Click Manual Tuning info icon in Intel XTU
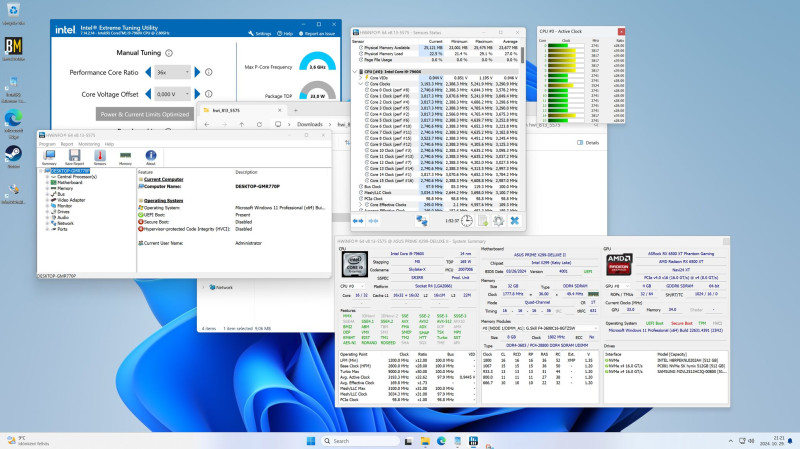The width and height of the screenshot is (800, 449). click(169, 53)
